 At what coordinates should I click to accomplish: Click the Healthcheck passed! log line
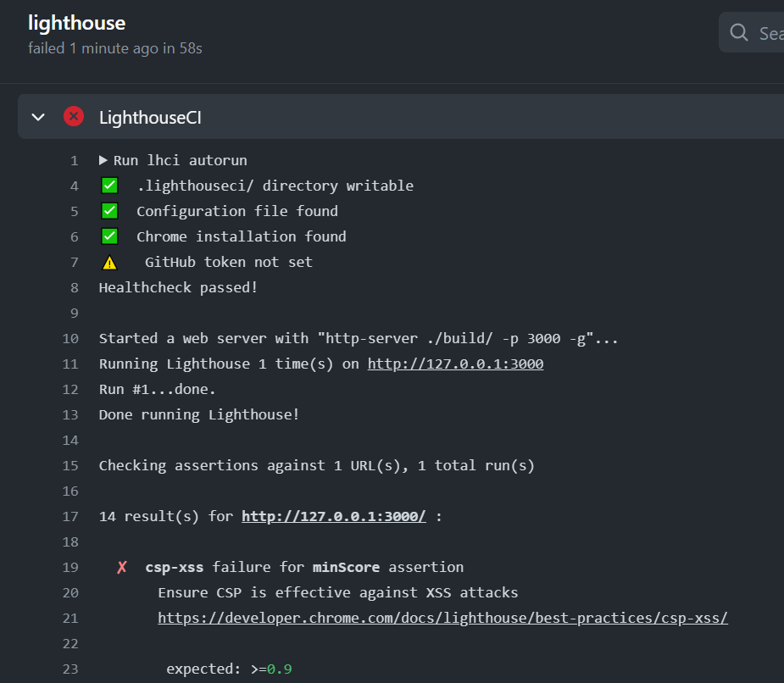pyautogui.click(x=178, y=287)
